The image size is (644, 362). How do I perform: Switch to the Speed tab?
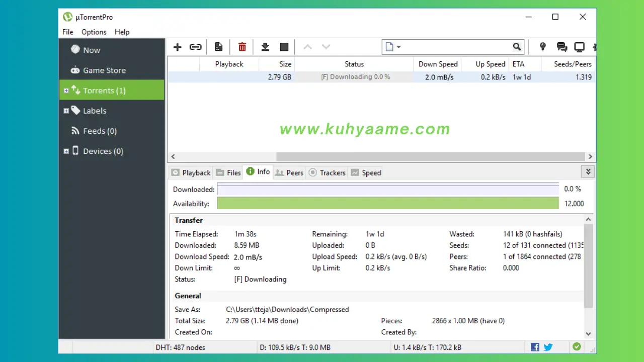[x=366, y=172]
